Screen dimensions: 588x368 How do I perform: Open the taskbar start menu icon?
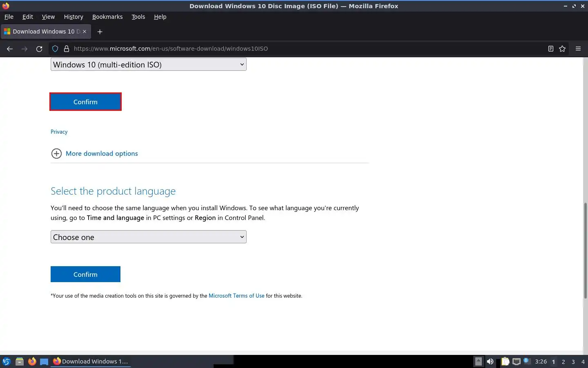coord(6,361)
